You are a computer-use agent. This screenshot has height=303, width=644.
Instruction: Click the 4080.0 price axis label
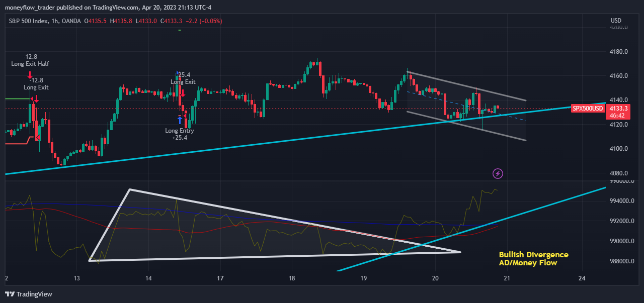point(618,173)
